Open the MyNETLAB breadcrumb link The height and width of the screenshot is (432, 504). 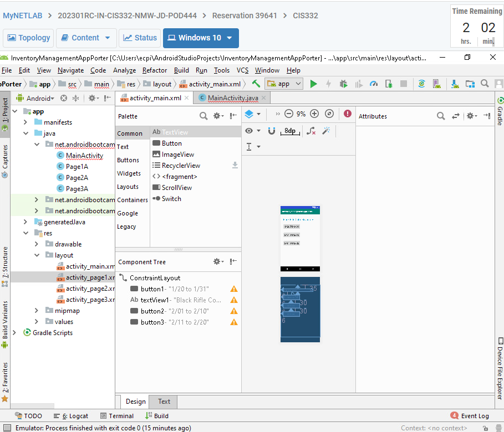(x=23, y=16)
